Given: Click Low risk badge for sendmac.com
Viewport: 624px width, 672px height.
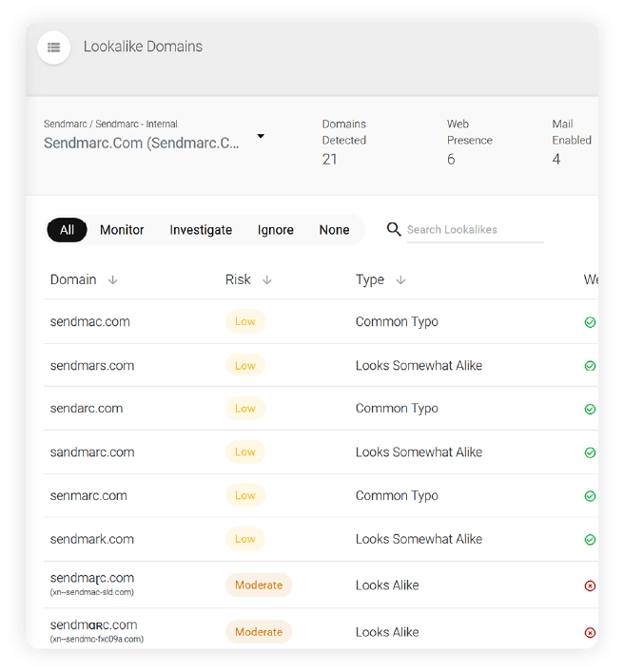Looking at the screenshot, I should 245,321.
